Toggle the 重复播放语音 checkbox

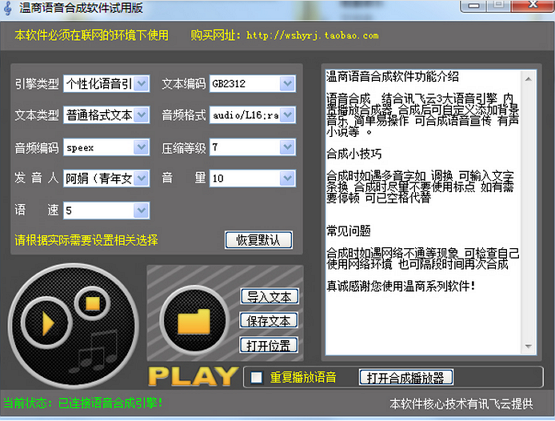click(256, 377)
